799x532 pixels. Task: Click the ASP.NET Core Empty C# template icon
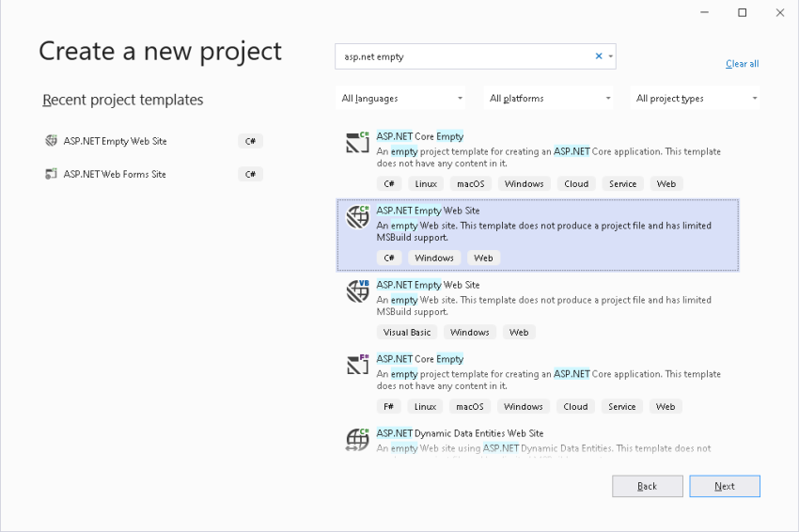click(358, 142)
